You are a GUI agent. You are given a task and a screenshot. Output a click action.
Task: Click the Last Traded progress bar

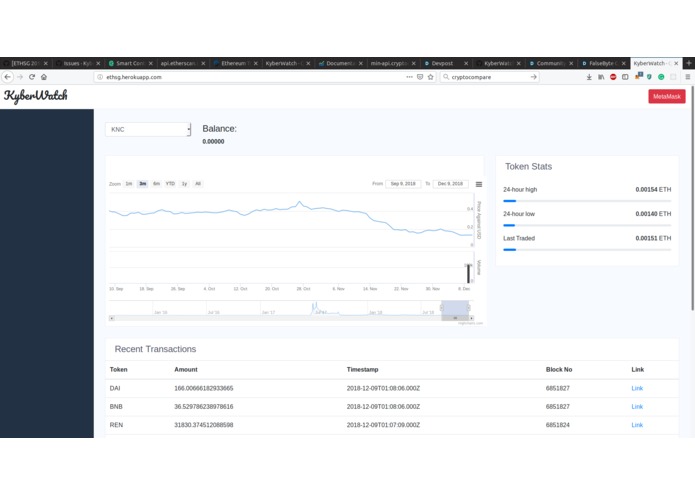pos(587,250)
